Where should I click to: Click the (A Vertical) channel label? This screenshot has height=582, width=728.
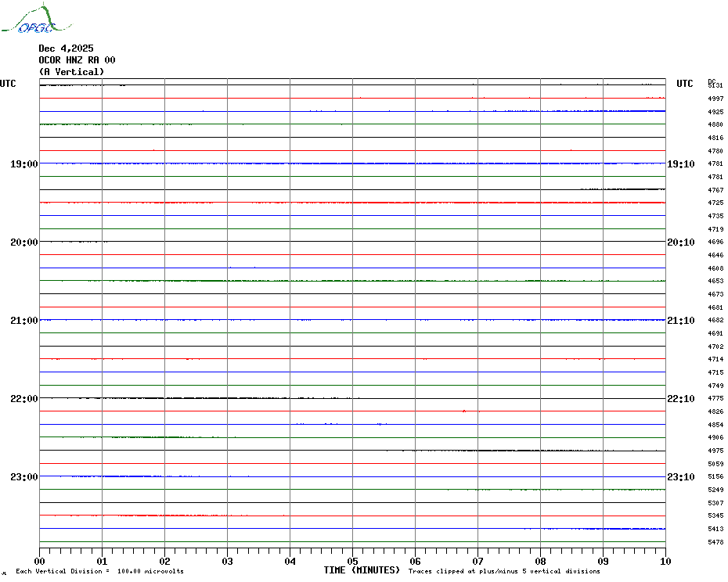point(71,72)
